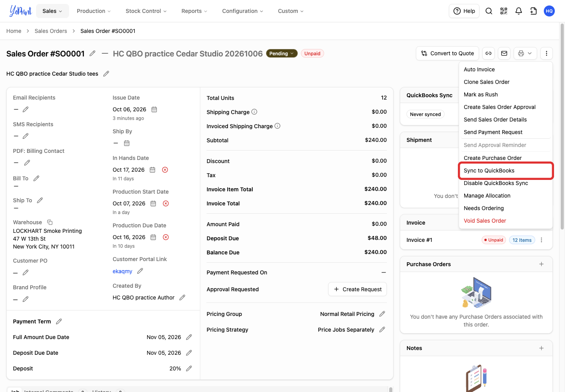
Task: Clear the In Hands Date
Action: pyautogui.click(x=165, y=170)
